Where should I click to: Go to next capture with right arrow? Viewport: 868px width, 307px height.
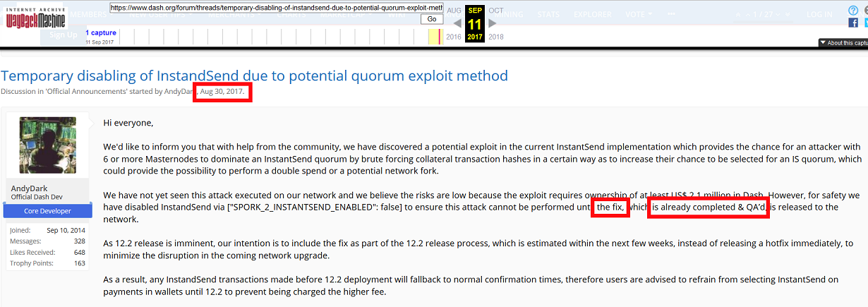tap(493, 23)
